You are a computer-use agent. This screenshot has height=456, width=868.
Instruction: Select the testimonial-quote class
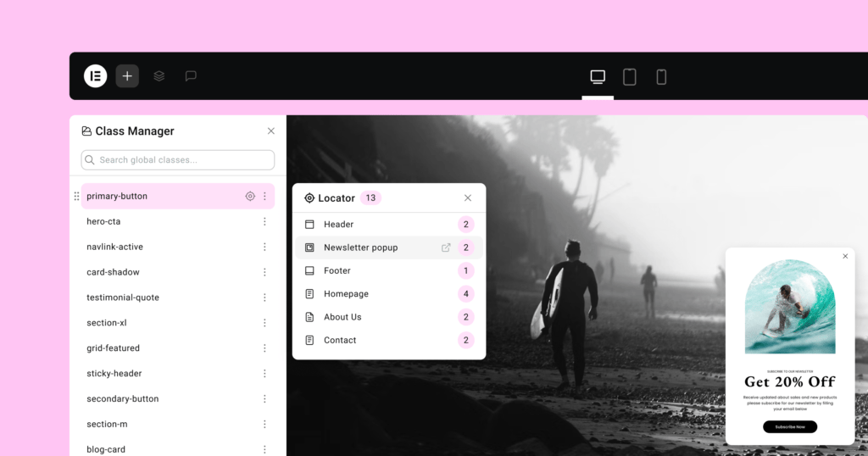tap(123, 298)
